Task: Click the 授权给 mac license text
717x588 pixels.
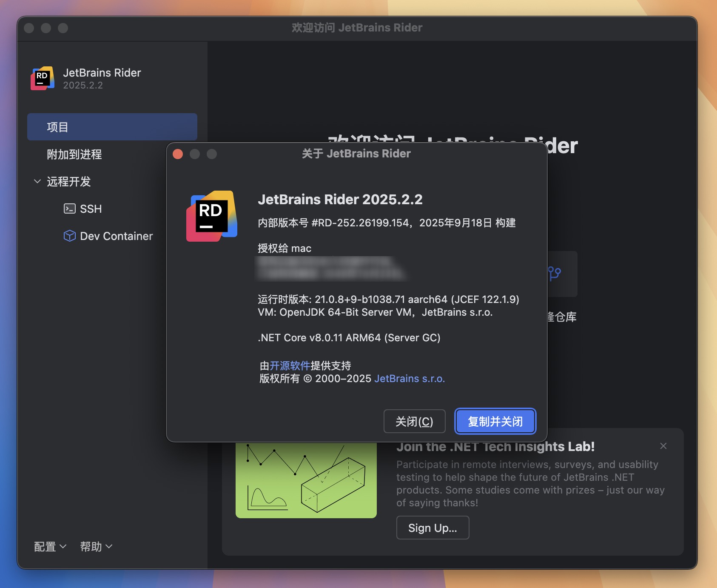Action: point(285,248)
